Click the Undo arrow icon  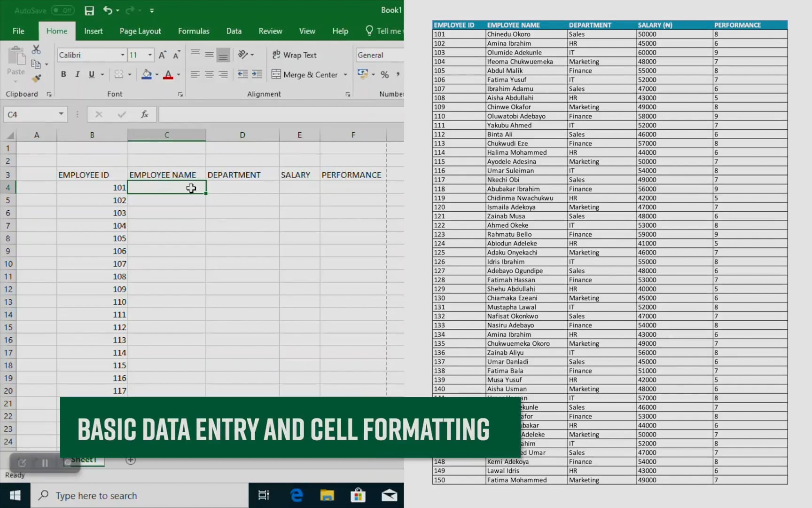pos(108,10)
